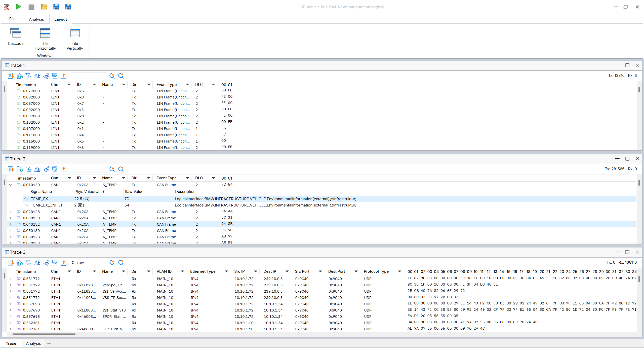Click the message filter icon in Trace 1
Viewport: 644px width, 348px height.
pyautogui.click(x=28, y=76)
